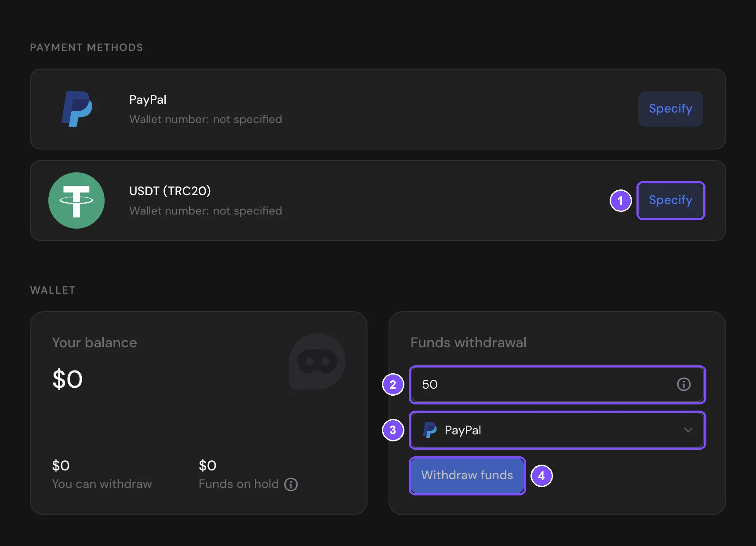Click the PayPal logo icon in payment methods
Screen dimensions: 756x546
pyautogui.click(x=77, y=109)
